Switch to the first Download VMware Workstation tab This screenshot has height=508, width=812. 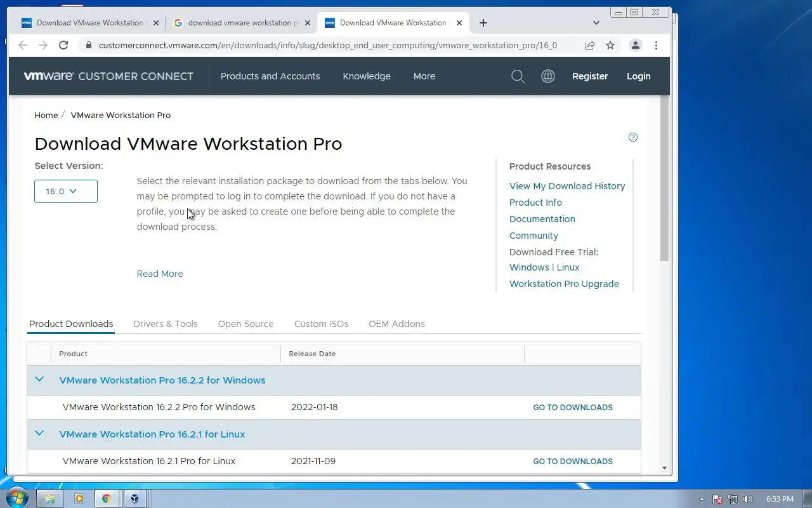coord(90,23)
